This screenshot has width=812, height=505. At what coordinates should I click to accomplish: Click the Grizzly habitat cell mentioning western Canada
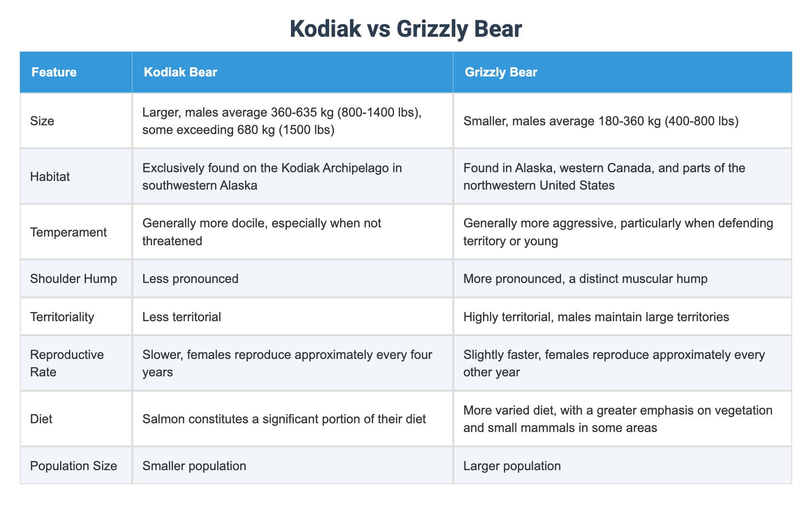click(604, 177)
